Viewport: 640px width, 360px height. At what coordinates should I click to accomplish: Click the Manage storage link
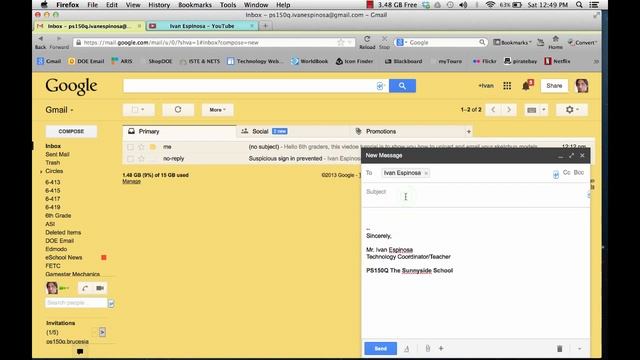coord(131,182)
